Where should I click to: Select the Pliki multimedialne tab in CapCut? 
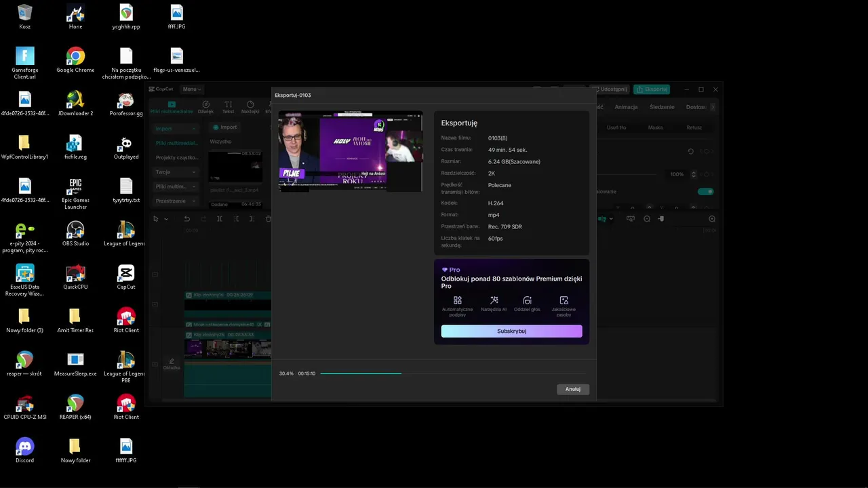(x=172, y=107)
